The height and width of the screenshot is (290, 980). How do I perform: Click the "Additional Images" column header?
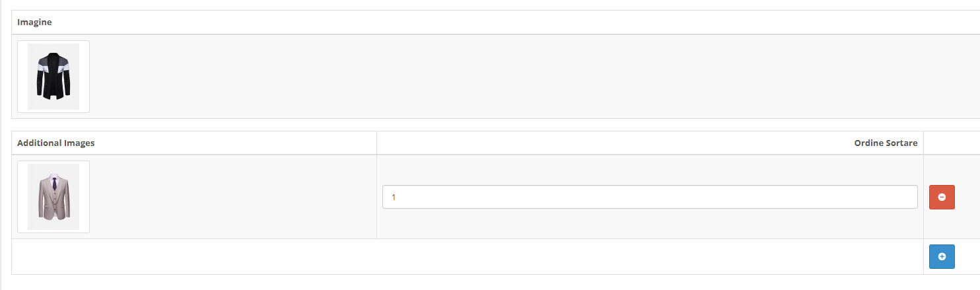point(56,143)
